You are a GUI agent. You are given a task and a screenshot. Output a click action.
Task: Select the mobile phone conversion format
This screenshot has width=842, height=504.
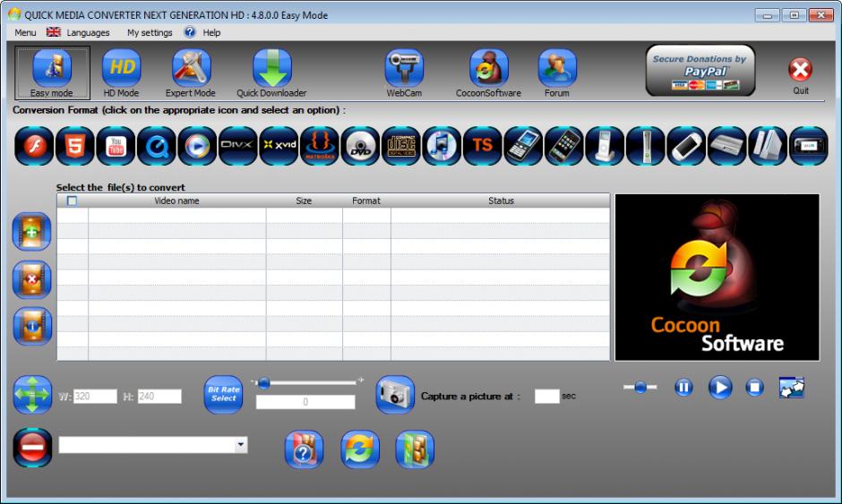(x=523, y=145)
